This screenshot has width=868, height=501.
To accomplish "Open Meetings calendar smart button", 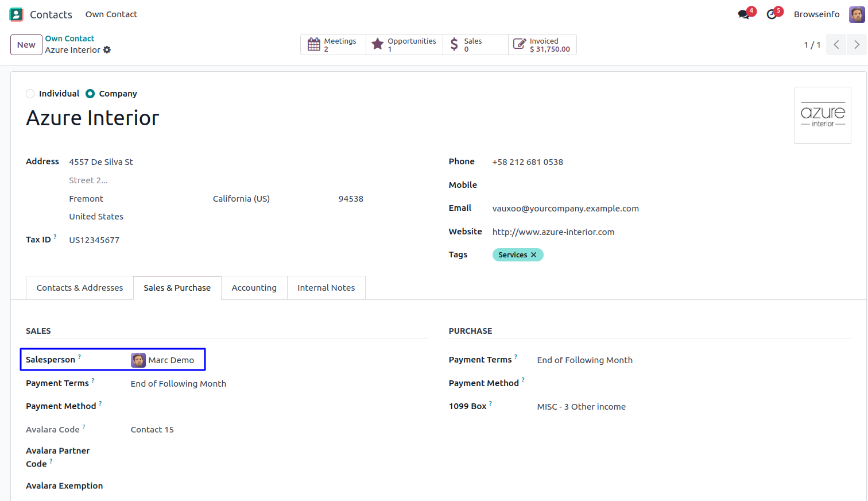I will [333, 45].
